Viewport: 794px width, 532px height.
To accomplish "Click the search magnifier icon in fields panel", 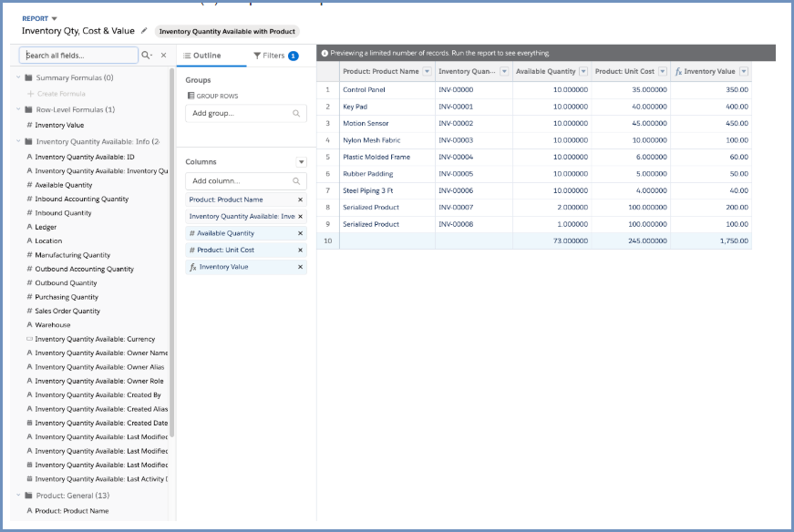I will point(146,56).
